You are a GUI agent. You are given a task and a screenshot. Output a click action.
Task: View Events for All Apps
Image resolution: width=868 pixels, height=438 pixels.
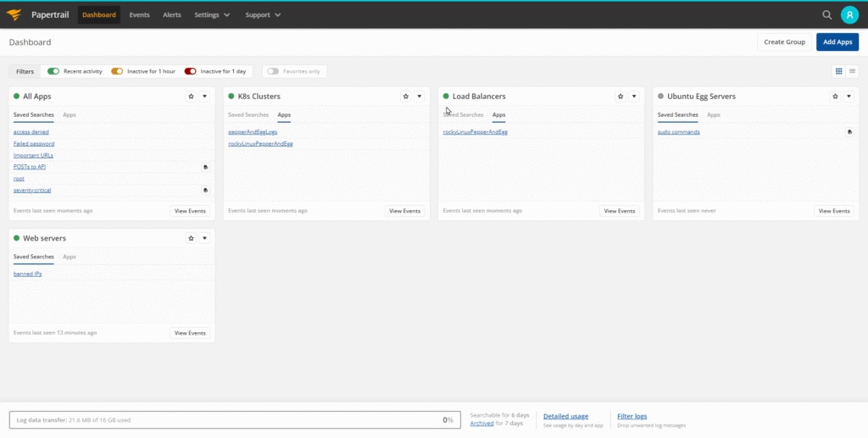click(x=190, y=211)
